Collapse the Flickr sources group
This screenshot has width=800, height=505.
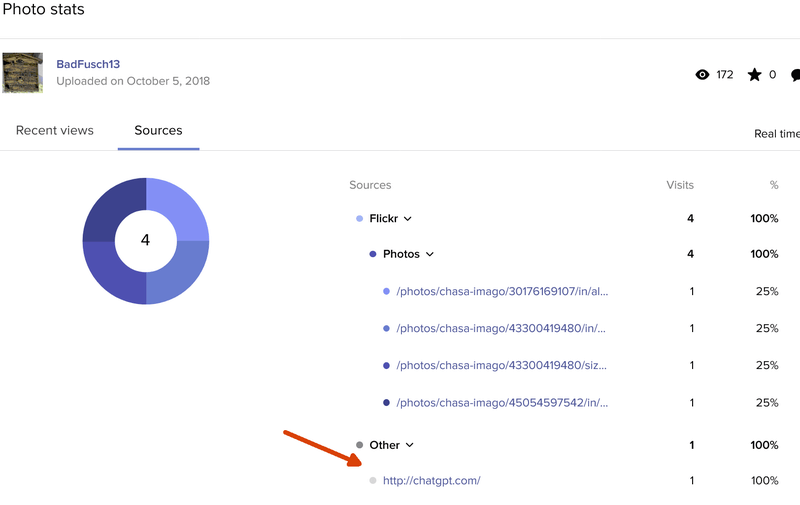(408, 219)
